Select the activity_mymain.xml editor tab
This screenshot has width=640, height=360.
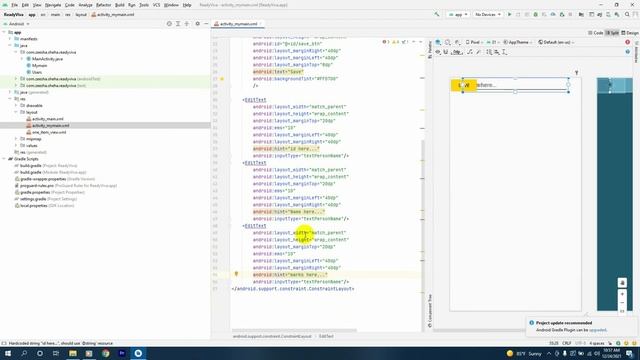(x=238, y=24)
